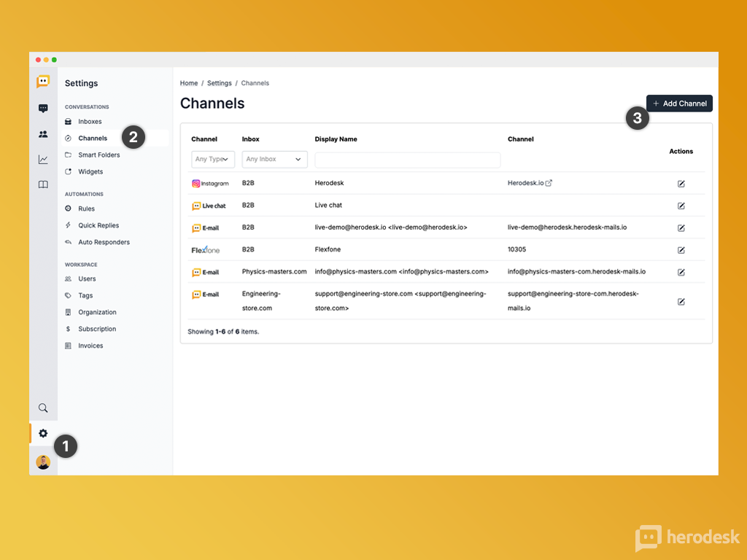Expand the Any Inbox dropdown

pos(274,159)
